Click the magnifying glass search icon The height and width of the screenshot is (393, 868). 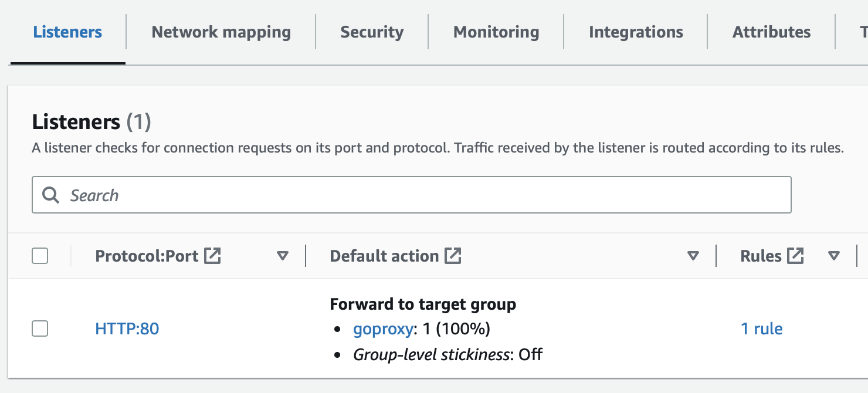[51, 195]
